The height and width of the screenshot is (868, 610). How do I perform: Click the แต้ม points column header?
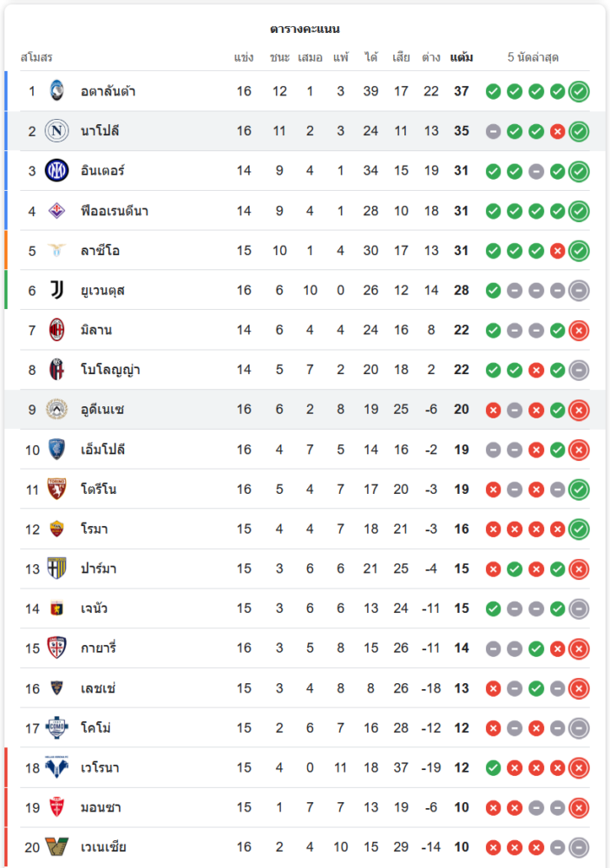(462, 57)
